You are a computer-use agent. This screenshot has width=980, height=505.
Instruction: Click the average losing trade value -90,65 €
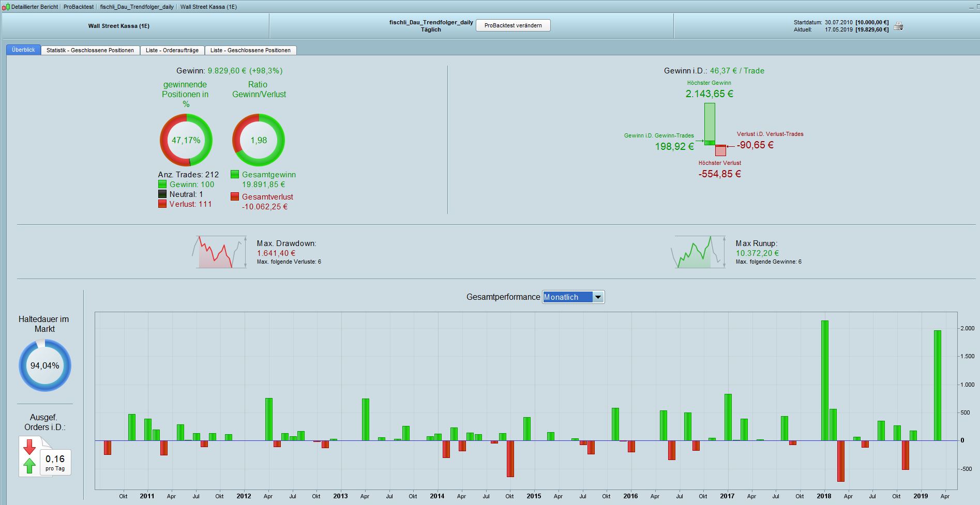tap(756, 145)
